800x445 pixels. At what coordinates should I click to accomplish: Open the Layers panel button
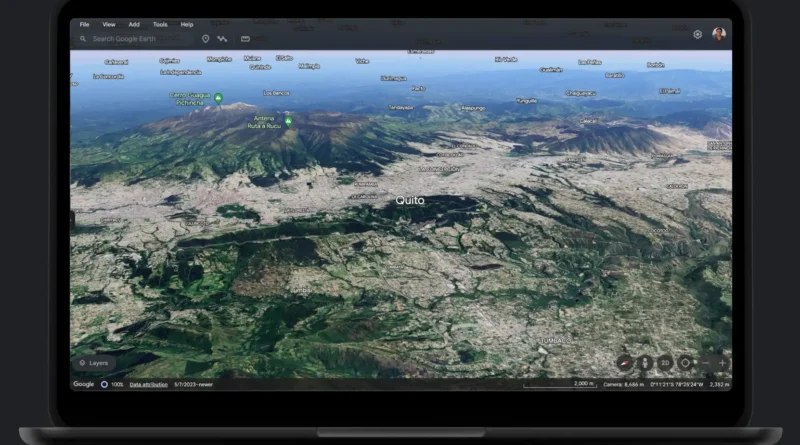click(x=95, y=363)
